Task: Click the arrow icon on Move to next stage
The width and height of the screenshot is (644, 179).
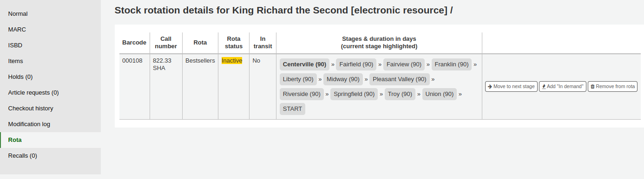Action: (x=490, y=87)
